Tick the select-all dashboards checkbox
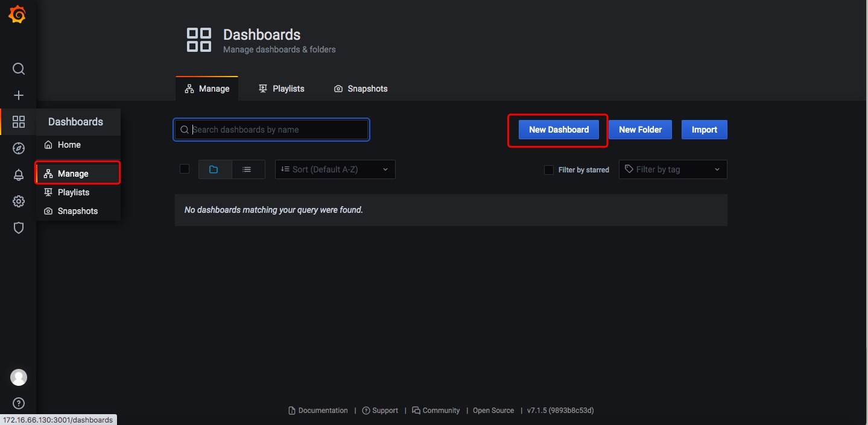The image size is (868, 425). tap(185, 169)
